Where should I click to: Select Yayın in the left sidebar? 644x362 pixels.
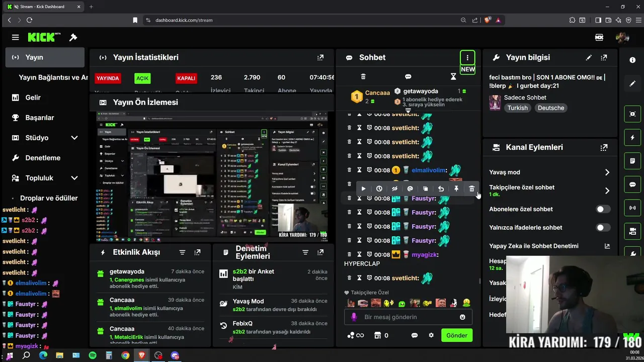pos(45,57)
